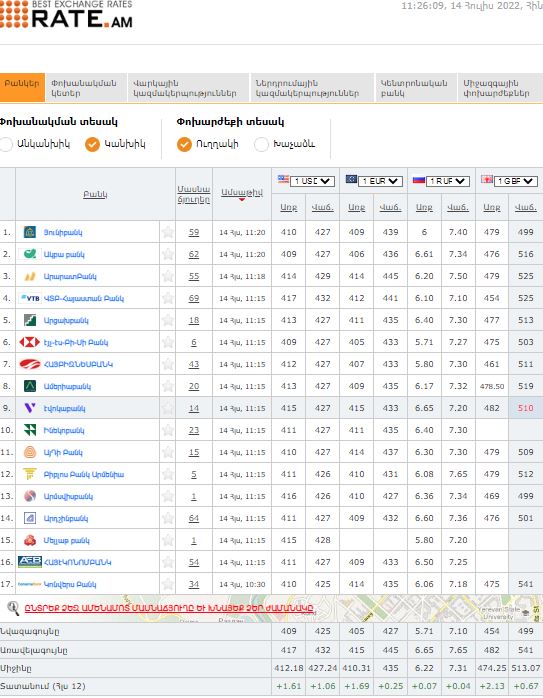Click the ID Bank logo in row 11

pos(30,452)
